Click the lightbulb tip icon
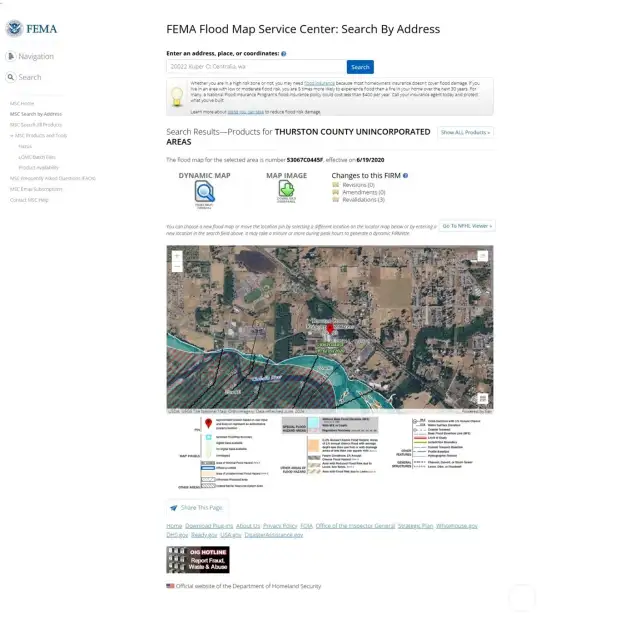Screen dimensions: 640x618 pos(177,97)
